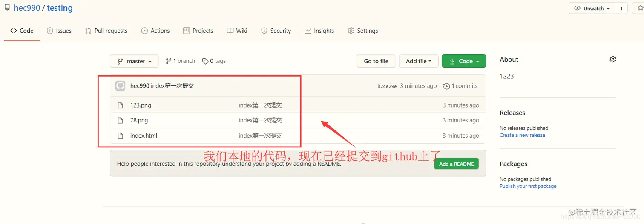Open the green Code download dropdown
Viewport: 644px width, 224px height.
pyautogui.click(x=464, y=61)
